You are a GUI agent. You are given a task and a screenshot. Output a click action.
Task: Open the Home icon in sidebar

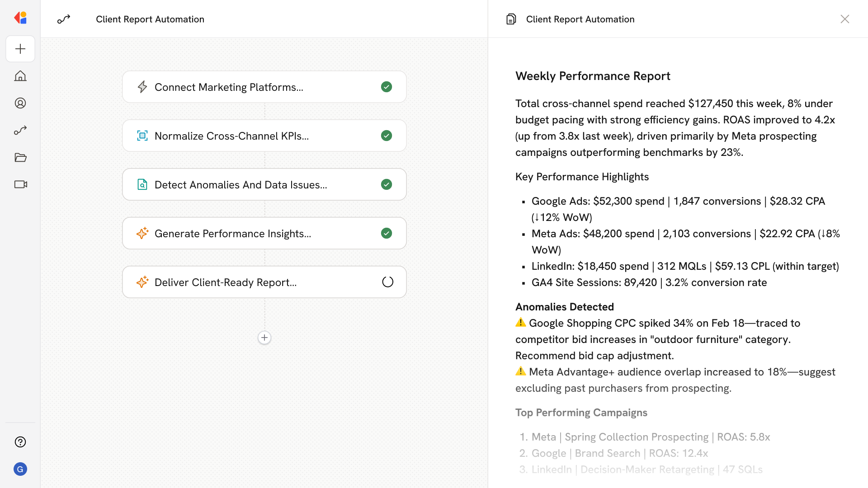click(20, 76)
